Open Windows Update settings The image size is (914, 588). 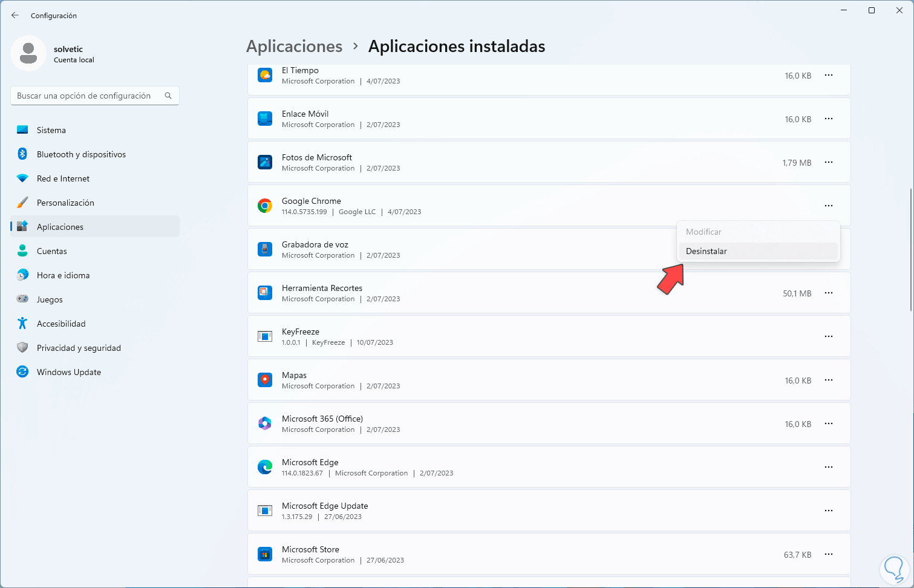(x=95, y=372)
